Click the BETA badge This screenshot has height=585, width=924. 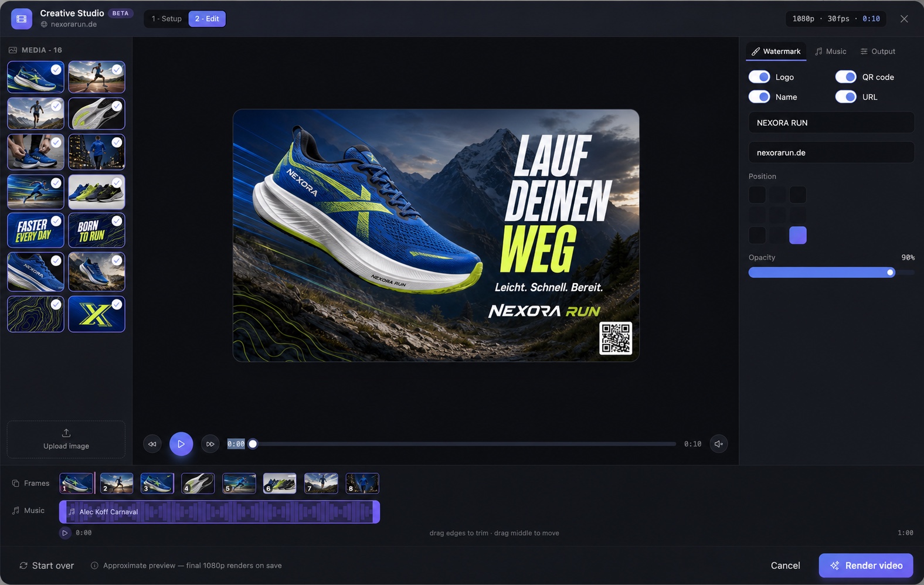[x=121, y=13]
